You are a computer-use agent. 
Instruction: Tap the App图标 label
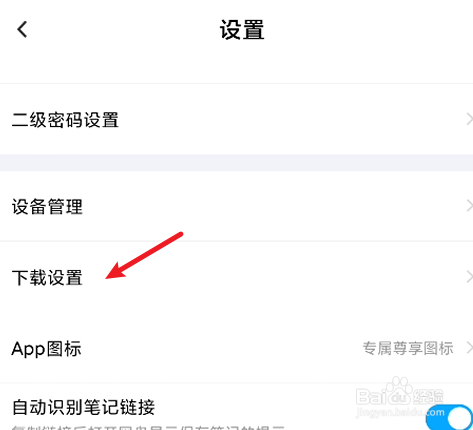click(x=46, y=349)
